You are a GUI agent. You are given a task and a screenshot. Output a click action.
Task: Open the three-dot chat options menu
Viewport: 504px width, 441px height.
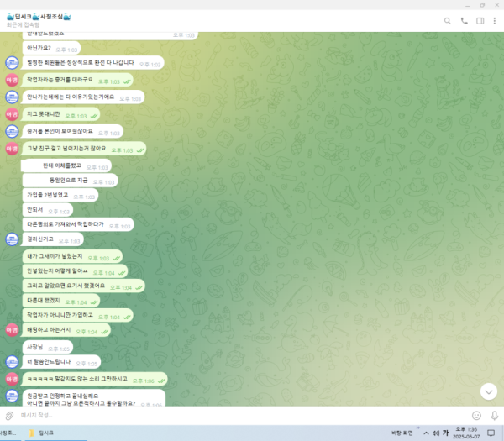point(495,21)
